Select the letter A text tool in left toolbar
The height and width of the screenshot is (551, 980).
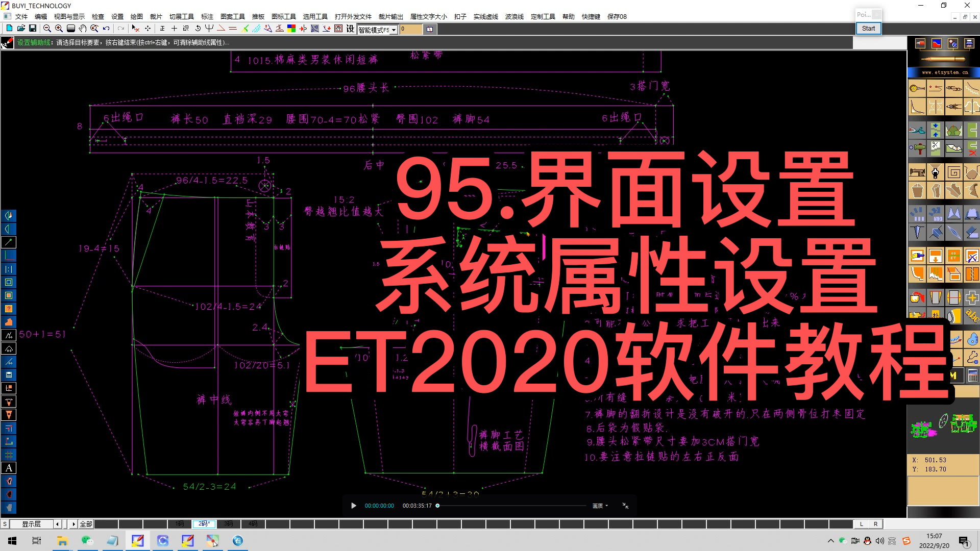9,468
